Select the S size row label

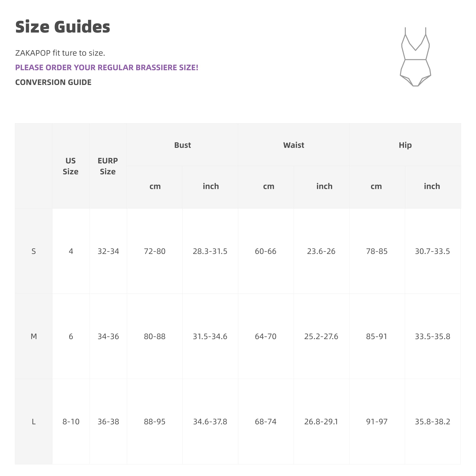point(34,251)
